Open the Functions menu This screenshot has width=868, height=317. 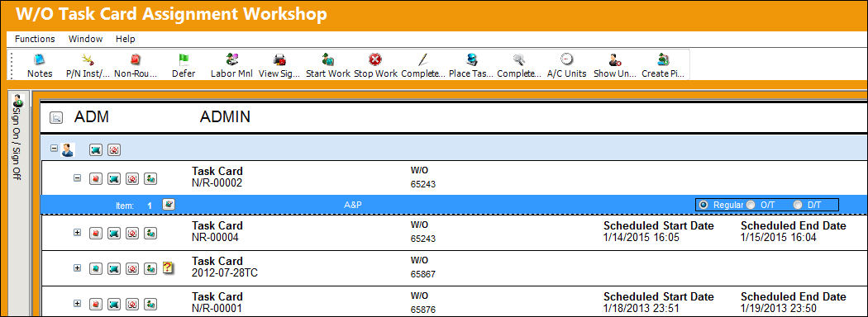[x=35, y=39]
